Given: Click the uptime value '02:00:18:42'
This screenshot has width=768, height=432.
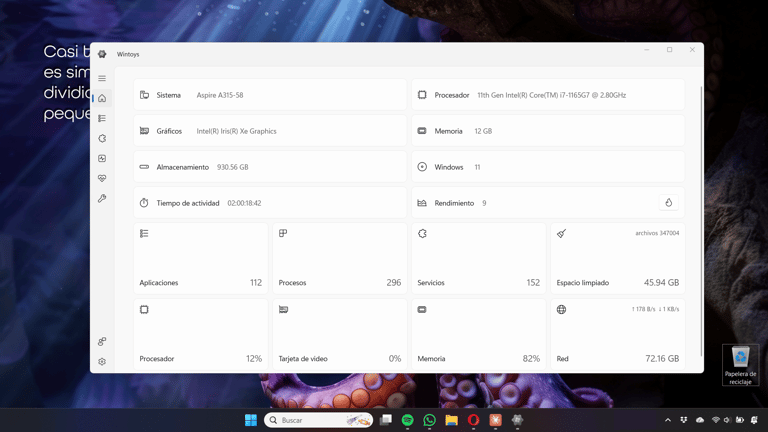Looking at the screenshot, I should click(244, 203).
